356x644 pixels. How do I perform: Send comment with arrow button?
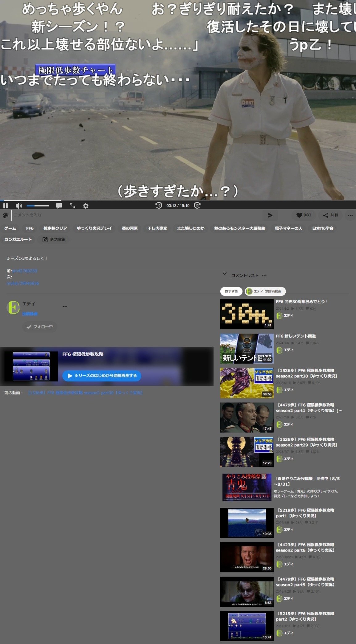[x=270, y=215]
